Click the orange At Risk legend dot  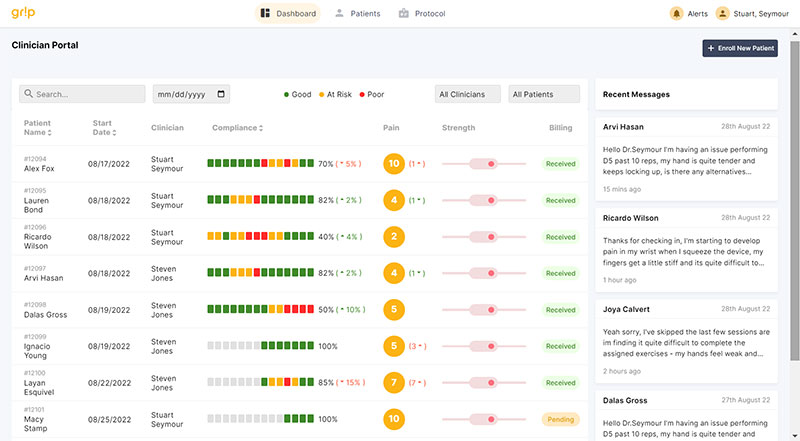coord(321,94)
